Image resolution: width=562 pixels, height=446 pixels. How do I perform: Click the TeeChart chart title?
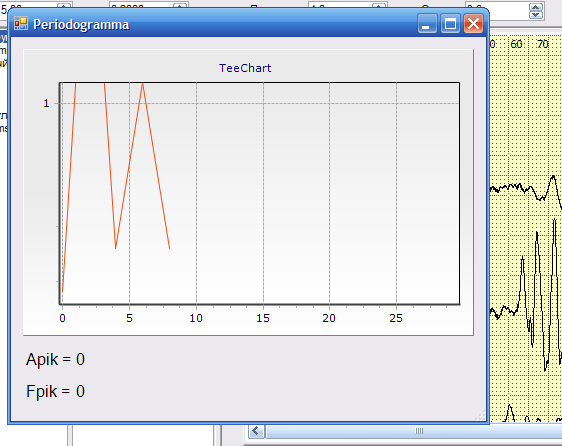245,68
